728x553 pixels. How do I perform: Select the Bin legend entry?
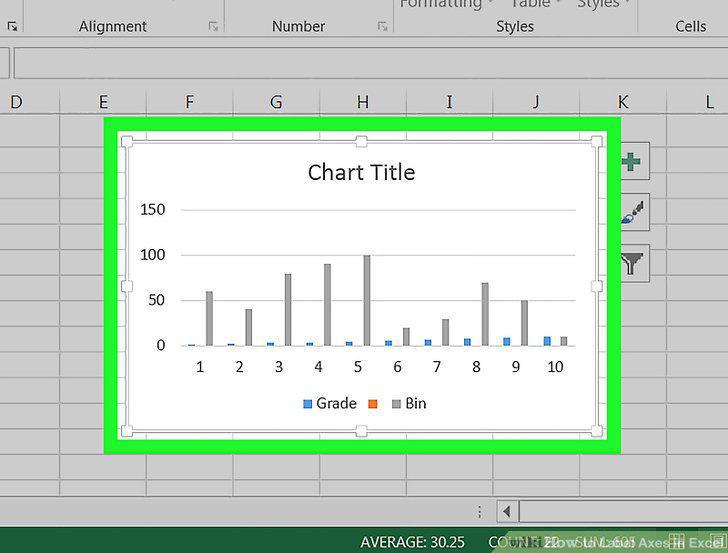pos(409,403)
